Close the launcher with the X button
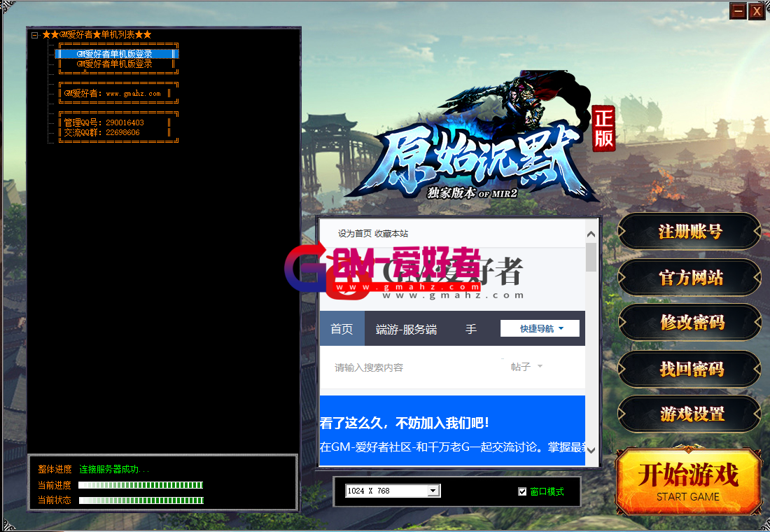The image size is (770, 532). 756,10
